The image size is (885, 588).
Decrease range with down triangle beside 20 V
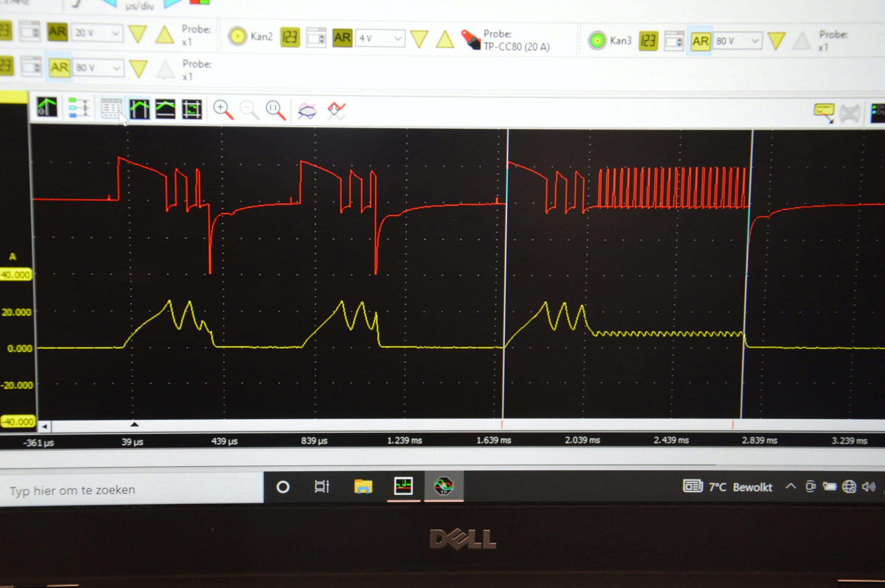pyautogui.click(x=137, y=34)
